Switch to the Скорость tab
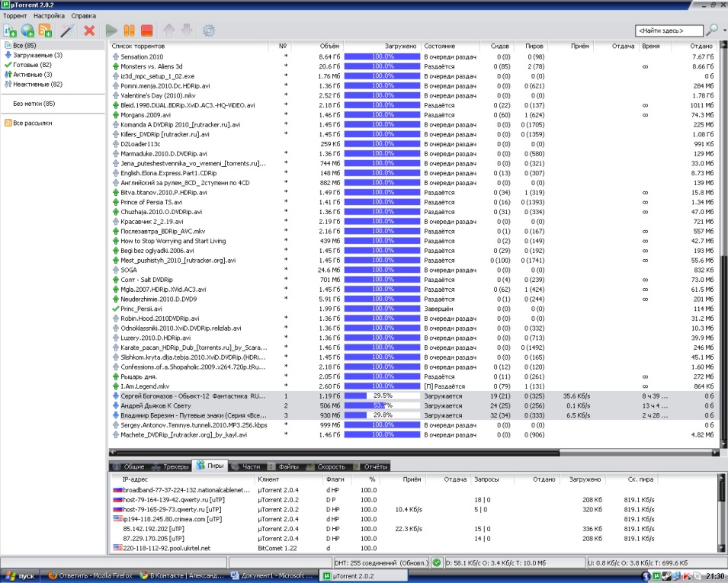728x583 pixels. (326, 466)
